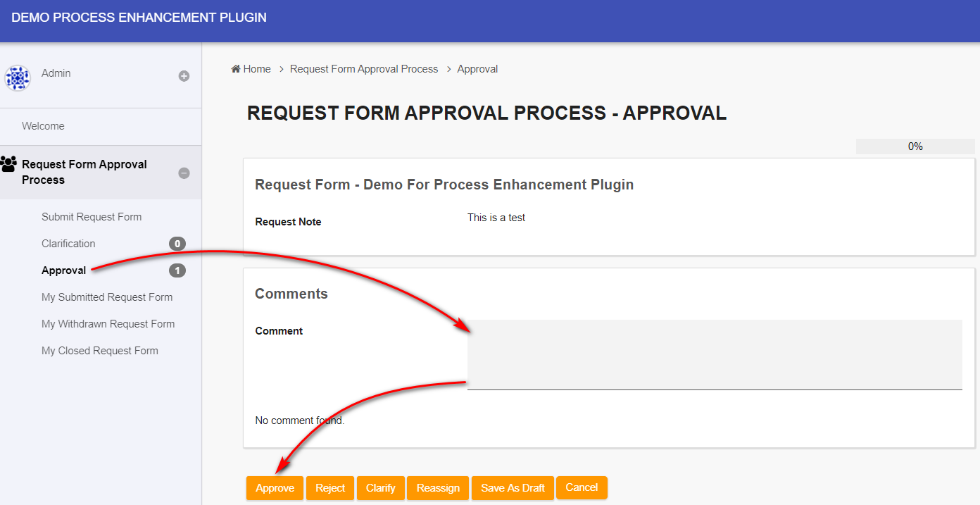This screenshot has width=980, height=505.
Task: Select the Clarification menu item
Action: point(68,244)
